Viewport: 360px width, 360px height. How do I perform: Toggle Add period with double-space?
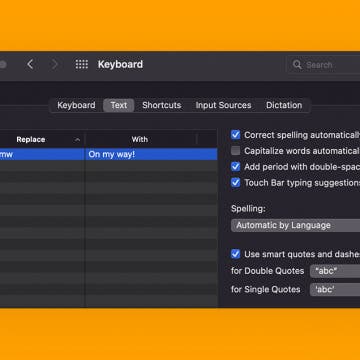(x=236, y=167)
